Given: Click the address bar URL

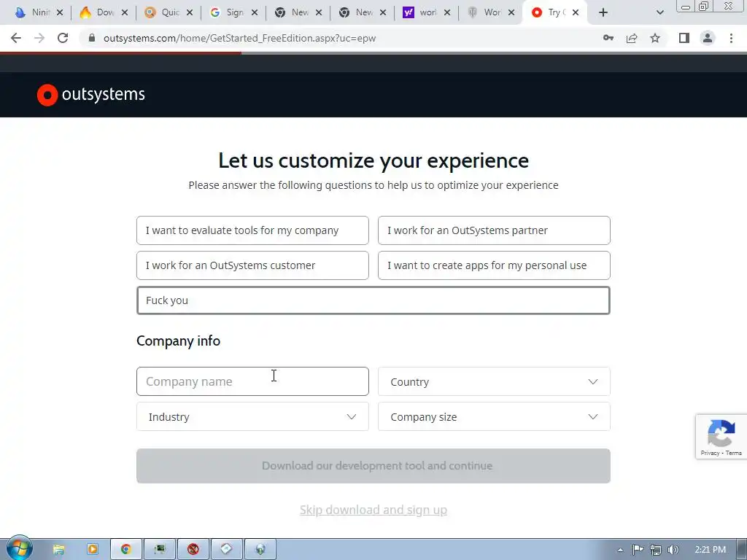Looking at the screenshot, I should pyautogui.click(x=239, y=38).
